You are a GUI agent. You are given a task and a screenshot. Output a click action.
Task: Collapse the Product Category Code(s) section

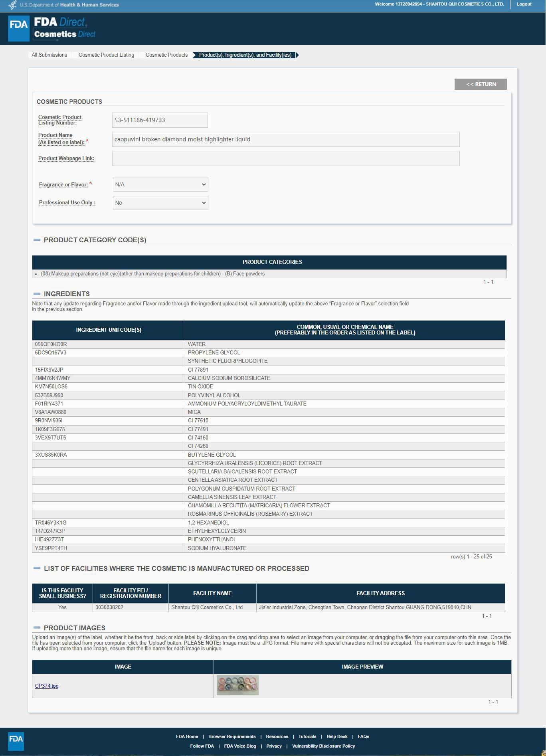[37, 240]
